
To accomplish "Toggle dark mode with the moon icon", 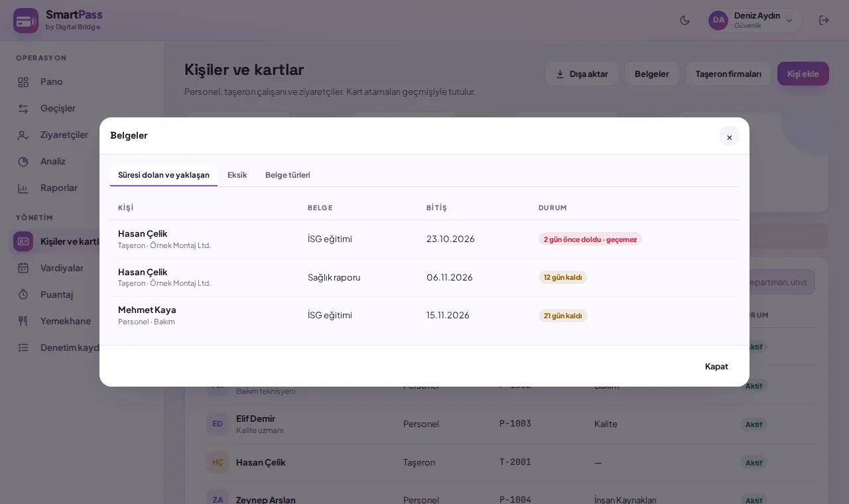I will (685, 21).
